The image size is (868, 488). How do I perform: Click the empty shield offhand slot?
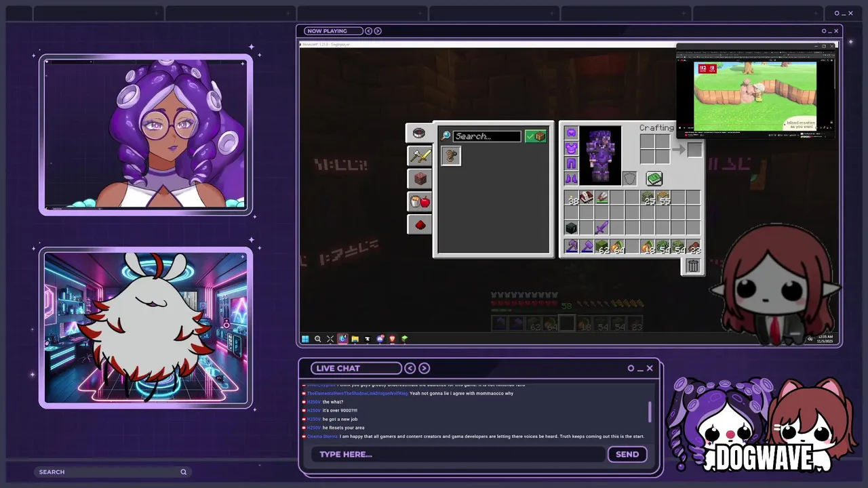click(630, 178)
